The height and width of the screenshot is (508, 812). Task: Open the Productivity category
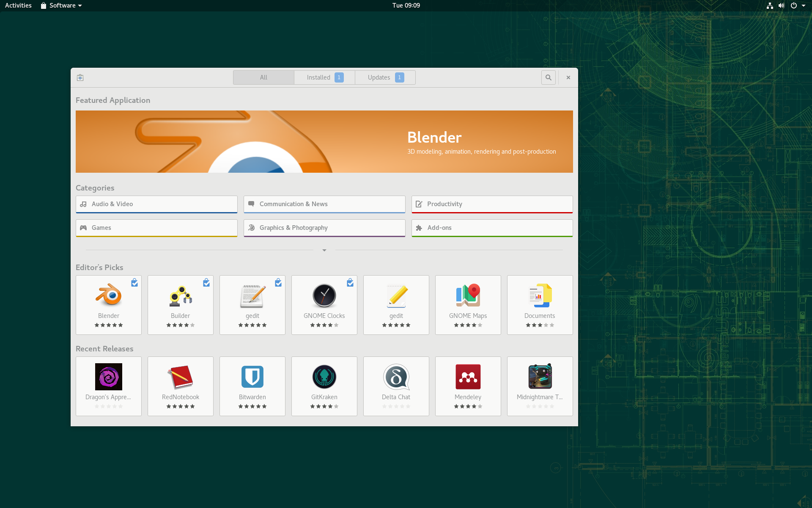pyautogui.click(x=492, y=204)
